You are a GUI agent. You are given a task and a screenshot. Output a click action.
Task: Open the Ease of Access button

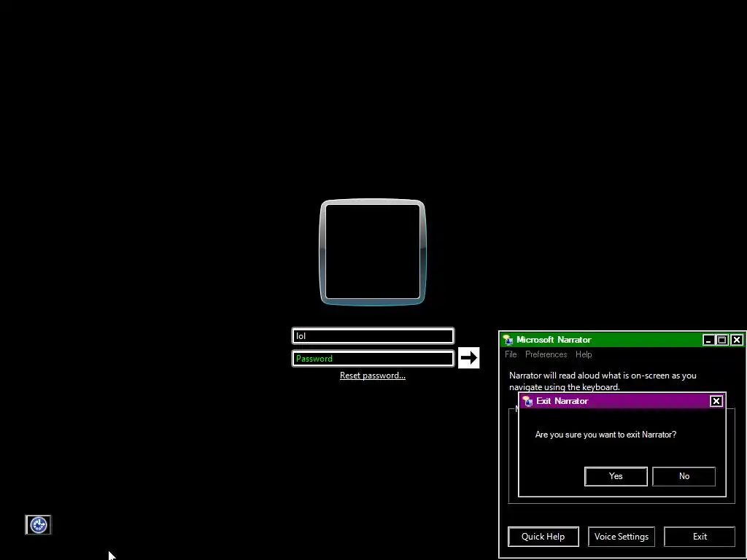(38, 525)
